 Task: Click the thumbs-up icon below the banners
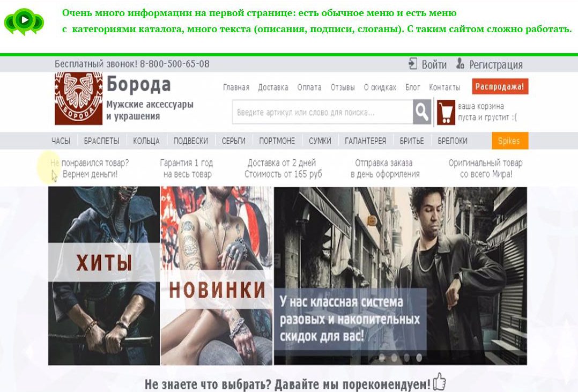click(x=440, y=382)
